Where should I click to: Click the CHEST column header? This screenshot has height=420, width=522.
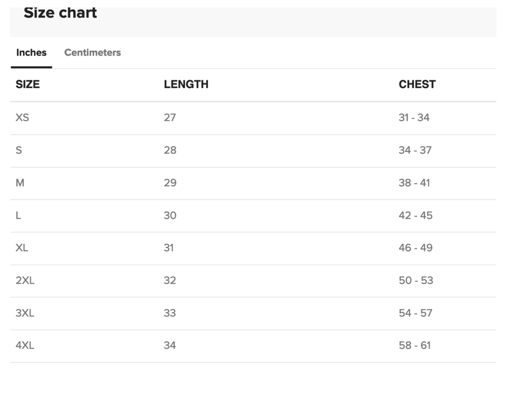[x=417, y=84]
